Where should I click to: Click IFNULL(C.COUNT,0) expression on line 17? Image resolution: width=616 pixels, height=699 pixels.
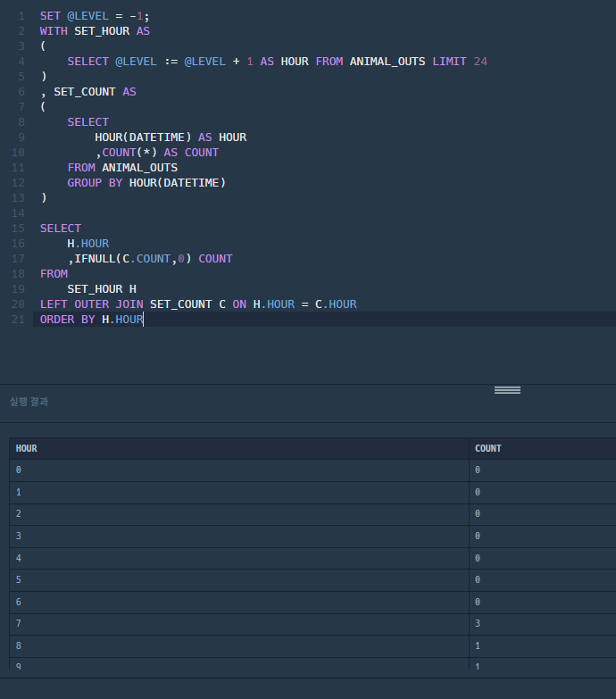(x=133, y=259)
